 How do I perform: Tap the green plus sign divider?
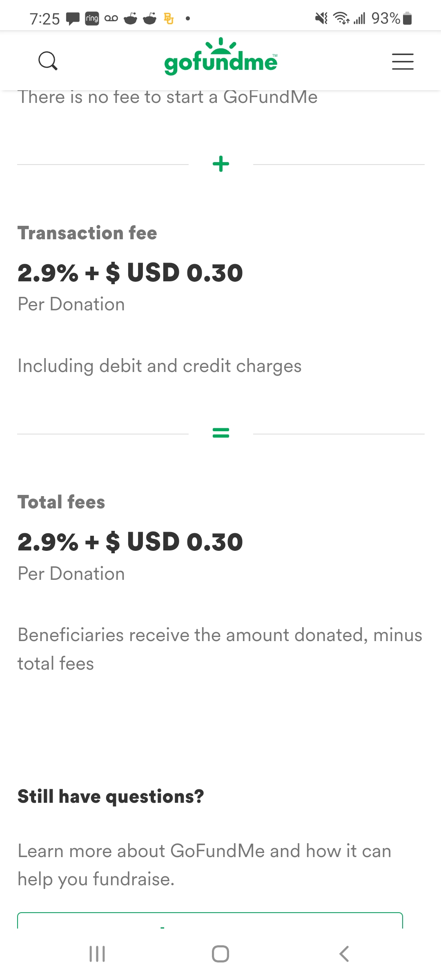(221, 164)
